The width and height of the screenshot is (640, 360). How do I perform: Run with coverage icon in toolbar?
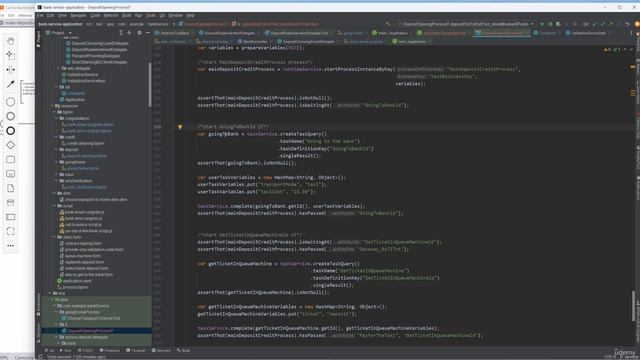click(x=558, y=24)
